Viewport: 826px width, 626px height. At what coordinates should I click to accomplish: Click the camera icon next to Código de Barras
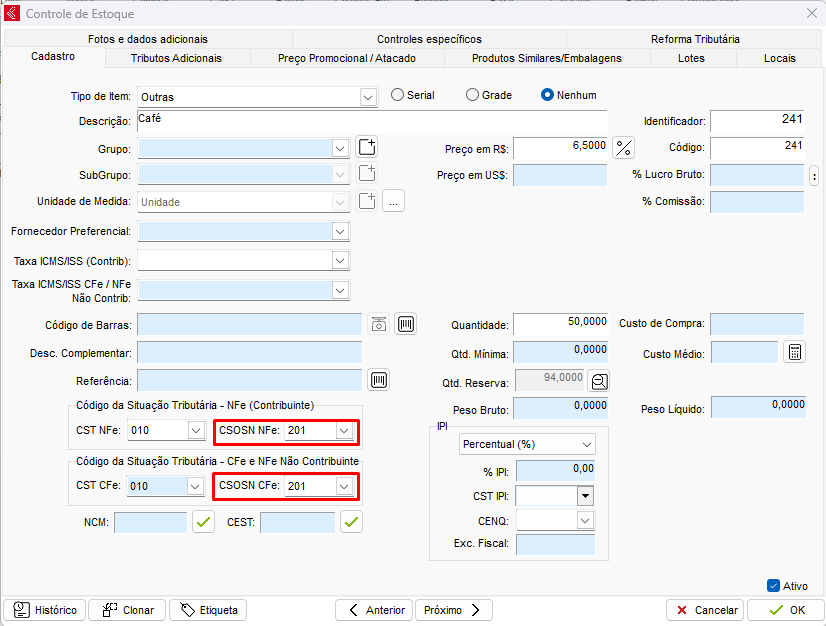[379, 325]
